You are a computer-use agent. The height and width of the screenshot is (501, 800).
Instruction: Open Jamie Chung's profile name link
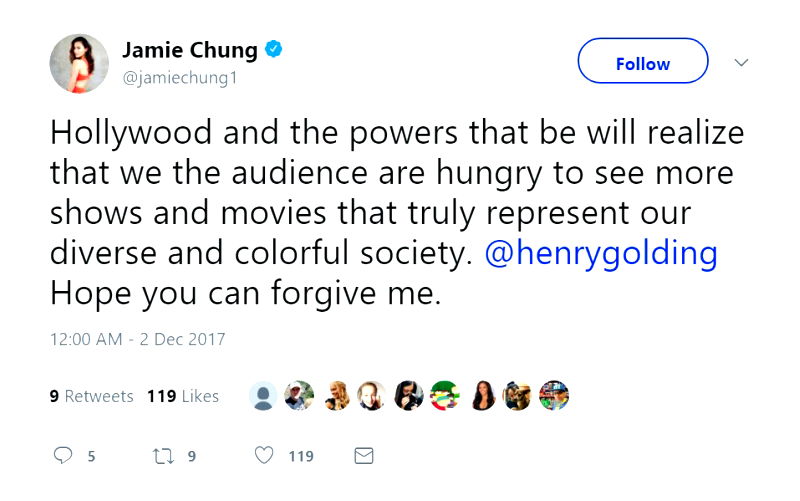pos(190,50)
